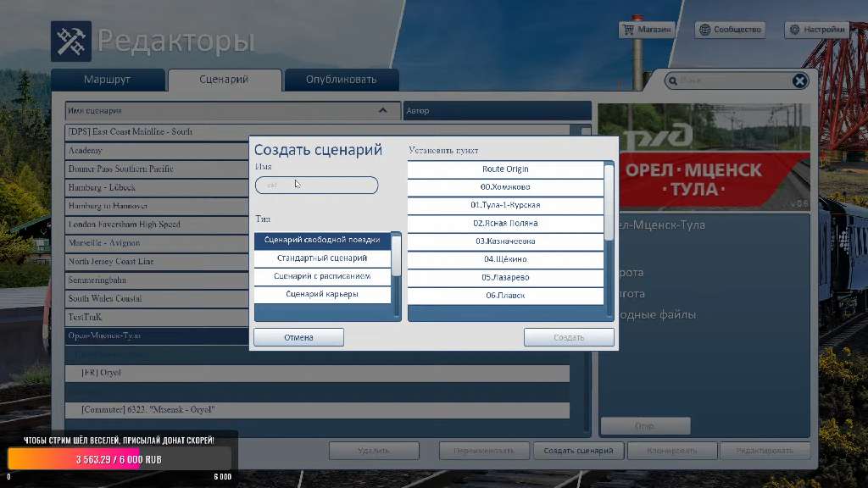Select Орел-Мценск-Тула route row
The image size is (868, 488).
pos(157,335)
